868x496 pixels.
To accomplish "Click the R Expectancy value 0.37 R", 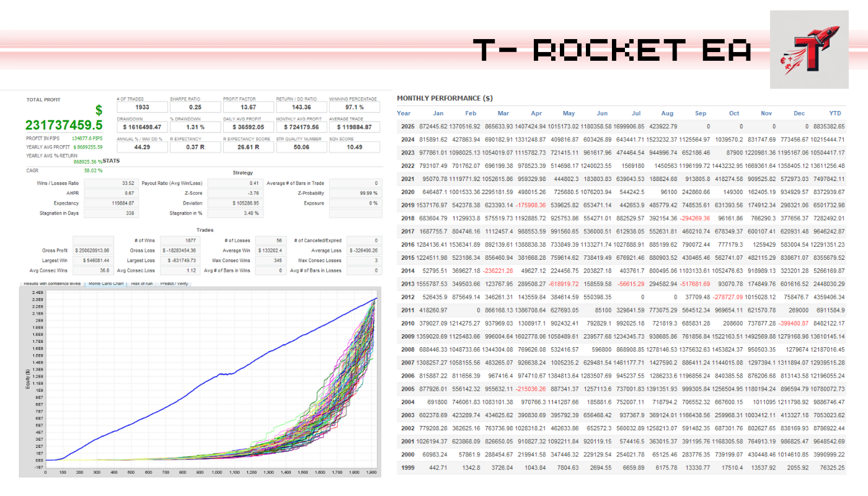I will pyautogui.click(x=194, y=147).
